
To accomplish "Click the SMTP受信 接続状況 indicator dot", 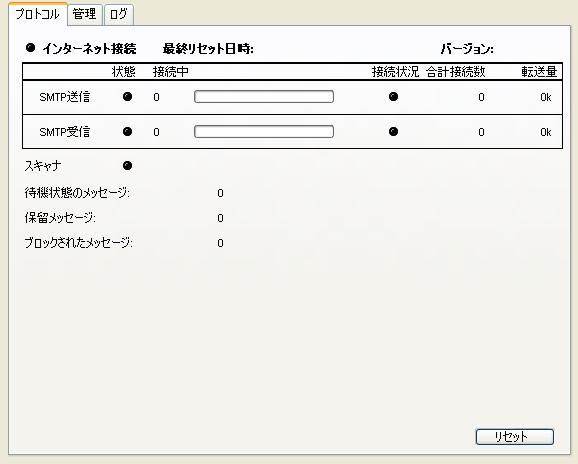I will (x=394, y=132).
